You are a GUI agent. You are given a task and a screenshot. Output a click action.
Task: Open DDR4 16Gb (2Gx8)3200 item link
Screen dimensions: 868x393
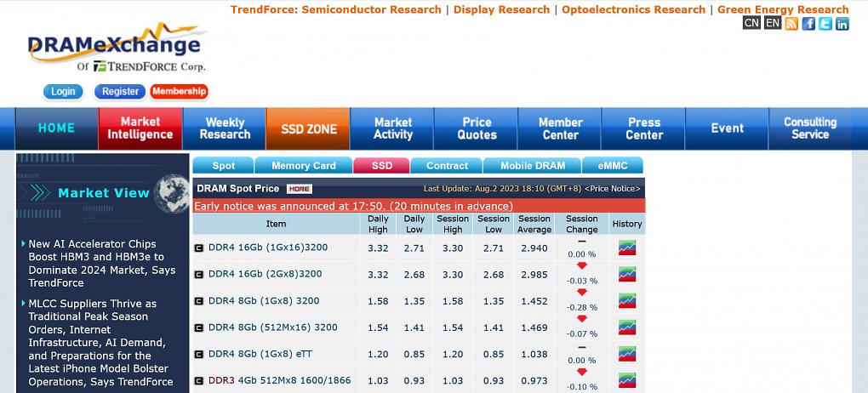point(266,274)
